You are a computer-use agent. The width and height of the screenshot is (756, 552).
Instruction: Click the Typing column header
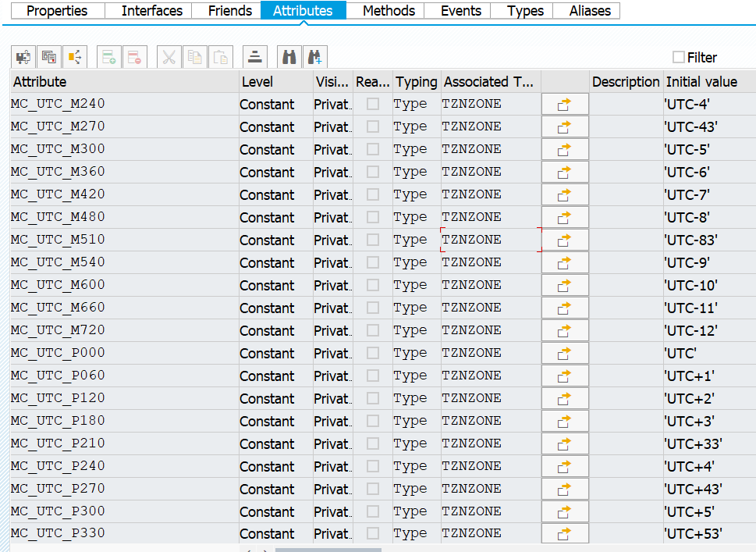click(x=417, y=81)
